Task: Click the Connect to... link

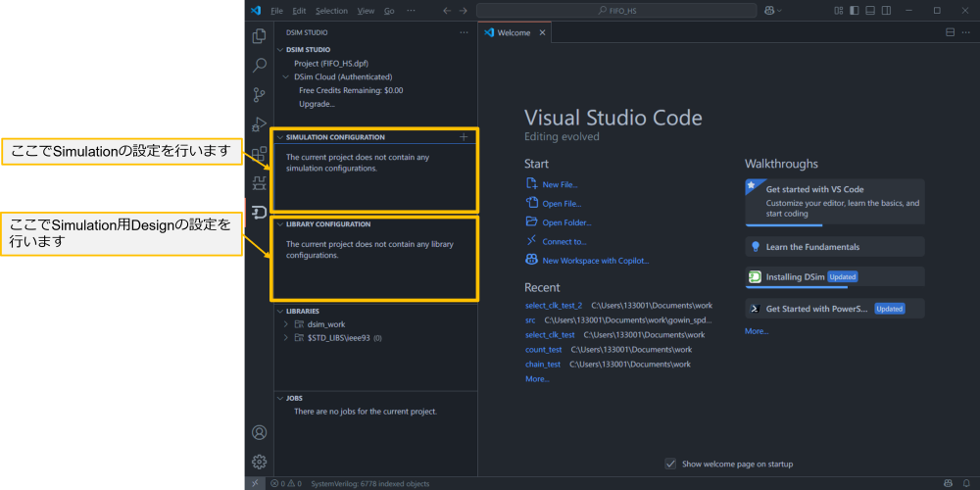Action: tap(564, 242)
